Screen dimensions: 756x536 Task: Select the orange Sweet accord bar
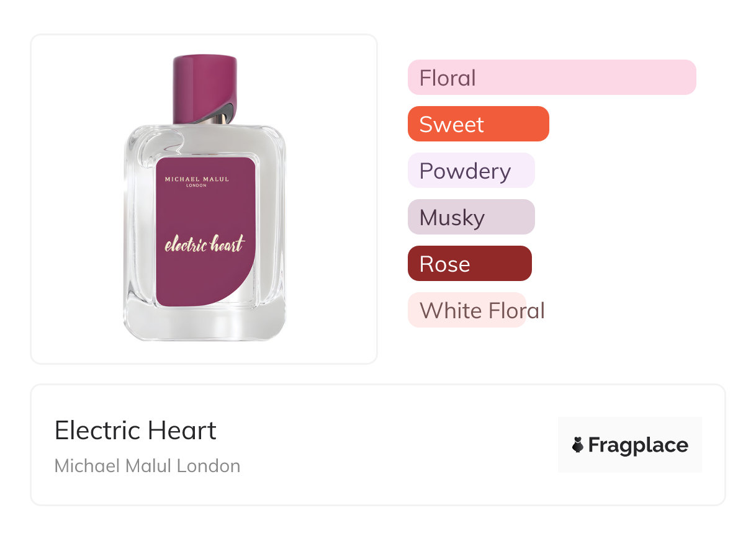(478, 124)
